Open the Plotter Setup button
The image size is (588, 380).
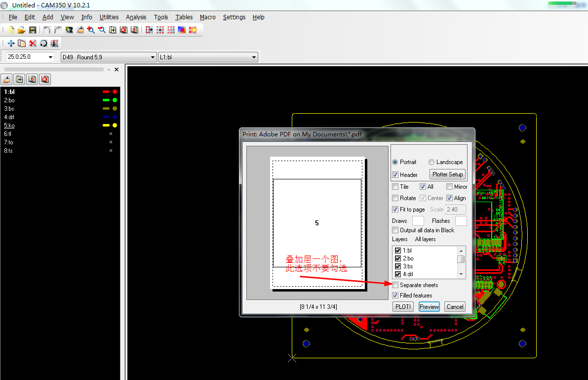pyautogui.click(x=447, y=174)
